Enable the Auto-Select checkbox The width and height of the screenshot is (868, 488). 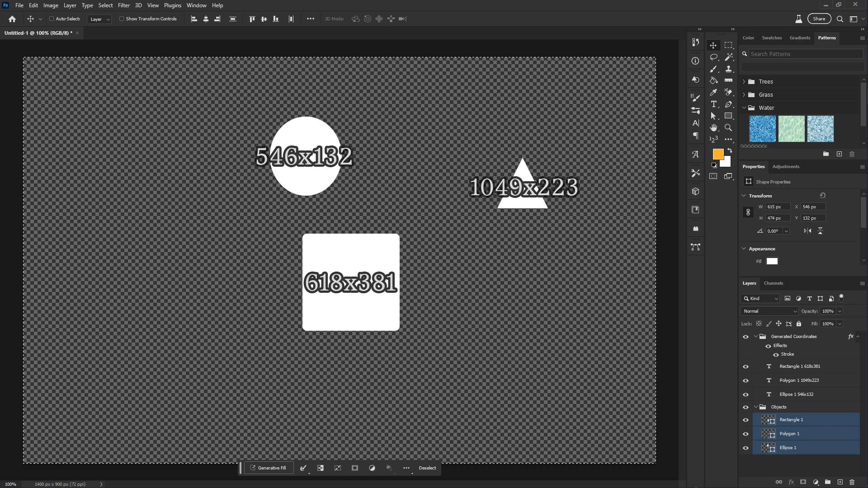pos(52,19)
